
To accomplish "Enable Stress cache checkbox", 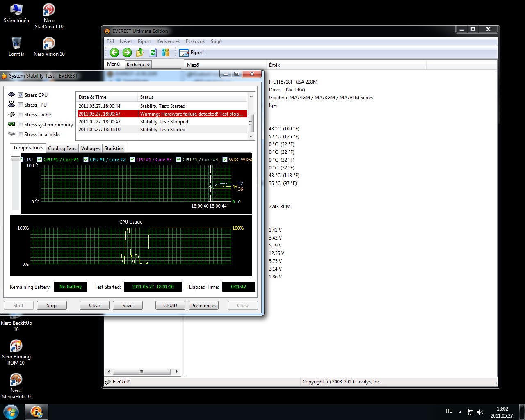I will (21, 114).
